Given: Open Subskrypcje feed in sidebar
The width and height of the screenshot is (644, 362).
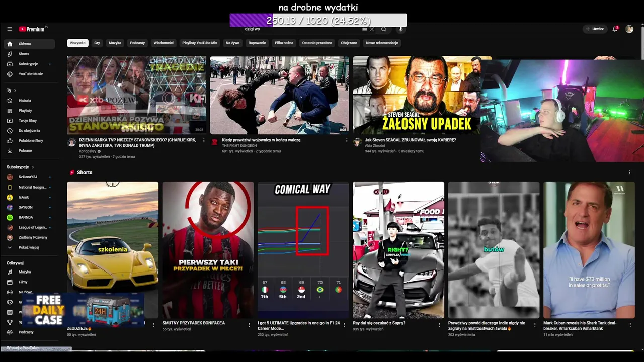Looking at the screenshot, I should tap(29, 64).
